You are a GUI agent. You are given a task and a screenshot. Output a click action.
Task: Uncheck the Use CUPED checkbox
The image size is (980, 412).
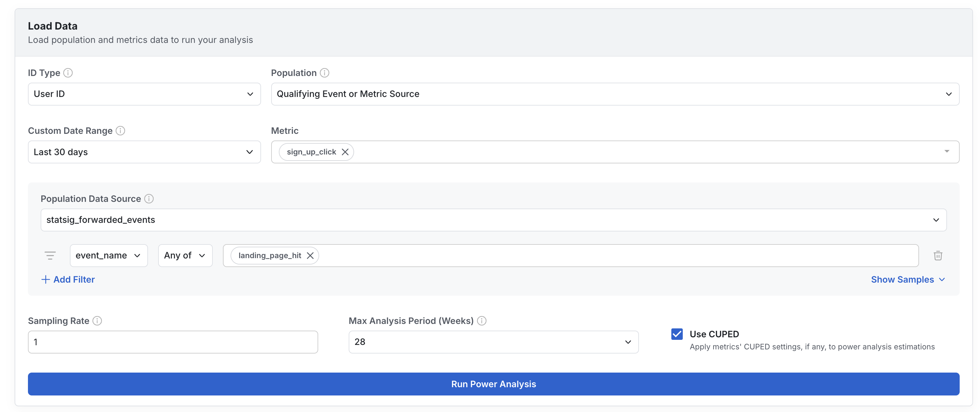tap(677, 334)
